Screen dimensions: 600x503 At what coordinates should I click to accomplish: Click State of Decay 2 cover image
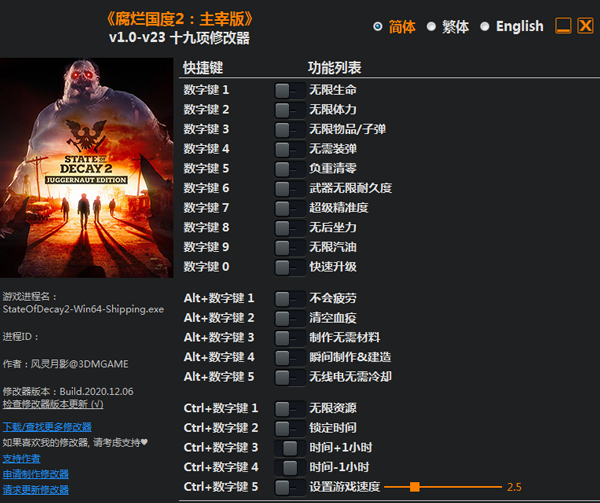[x=86, y=168]
